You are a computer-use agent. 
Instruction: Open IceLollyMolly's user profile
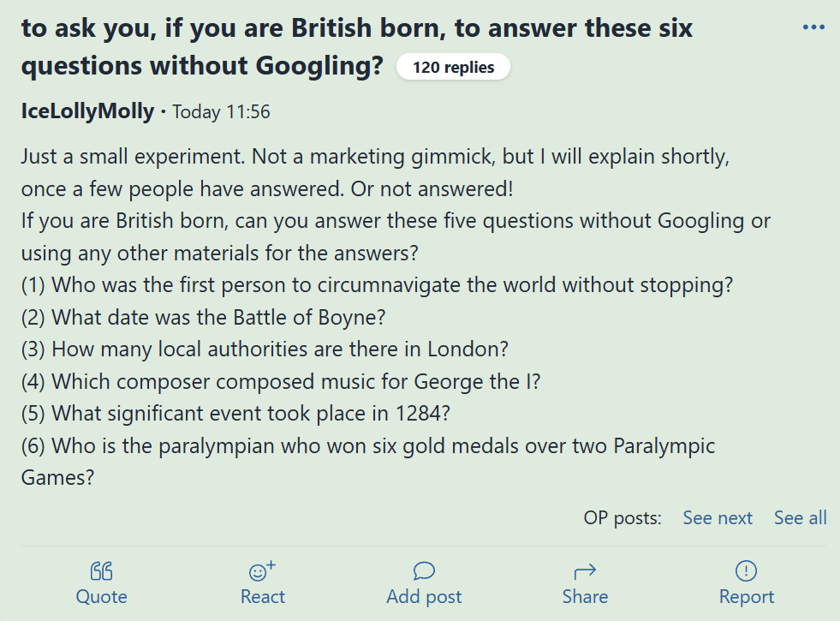pos(87,111)
